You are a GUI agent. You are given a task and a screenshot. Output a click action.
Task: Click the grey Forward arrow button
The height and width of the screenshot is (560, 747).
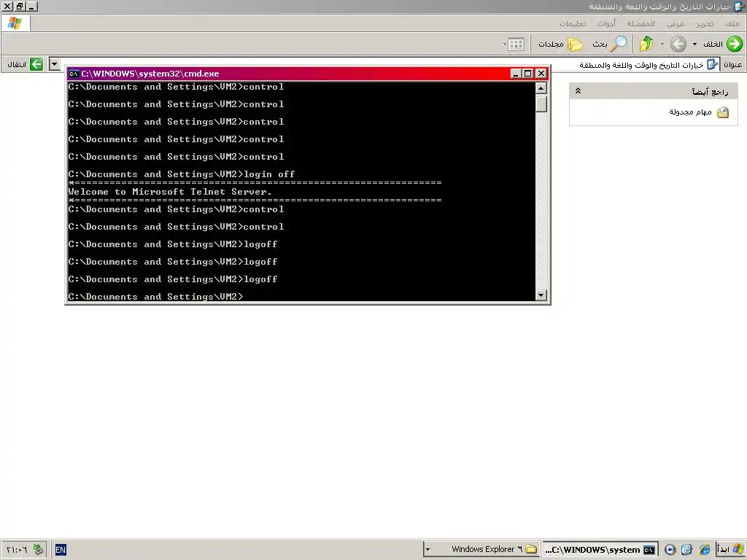(x=678, y=44)
